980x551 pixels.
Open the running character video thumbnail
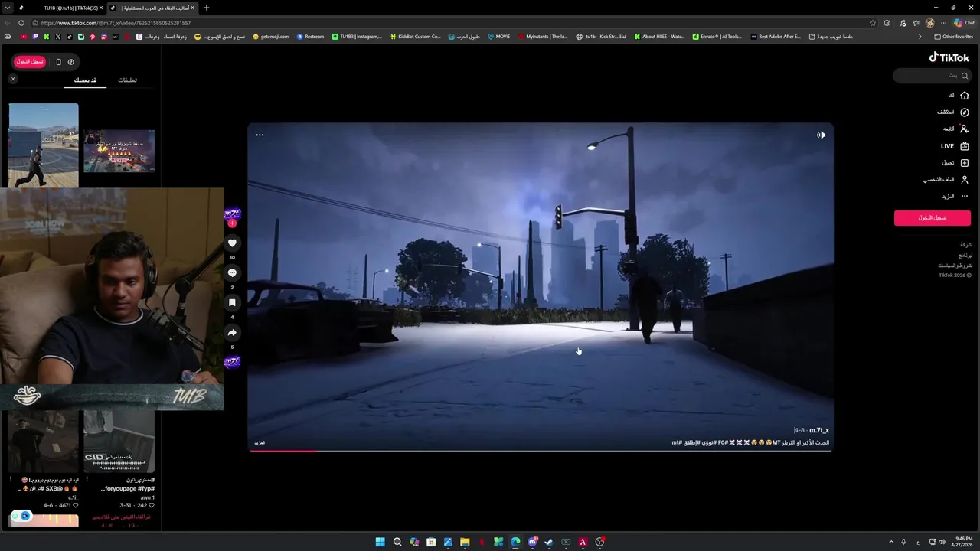pos(44,145)
